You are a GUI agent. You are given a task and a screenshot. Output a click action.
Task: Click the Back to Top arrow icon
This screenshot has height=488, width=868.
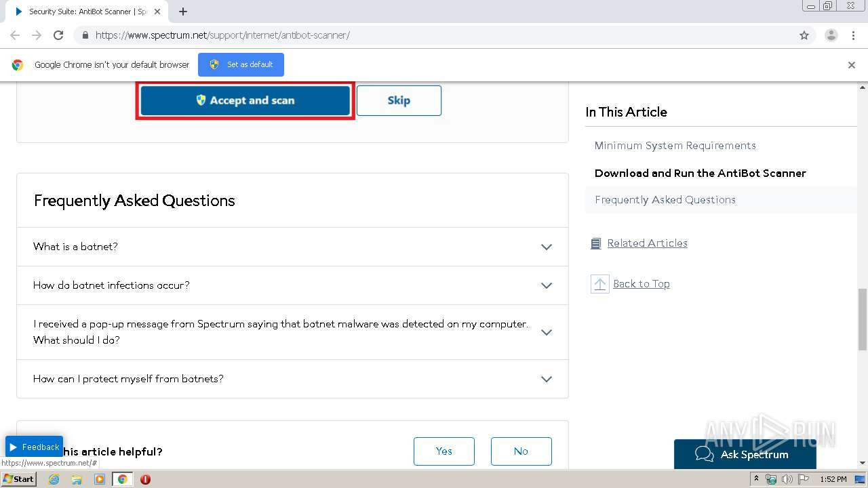click(x=600, y=284)
